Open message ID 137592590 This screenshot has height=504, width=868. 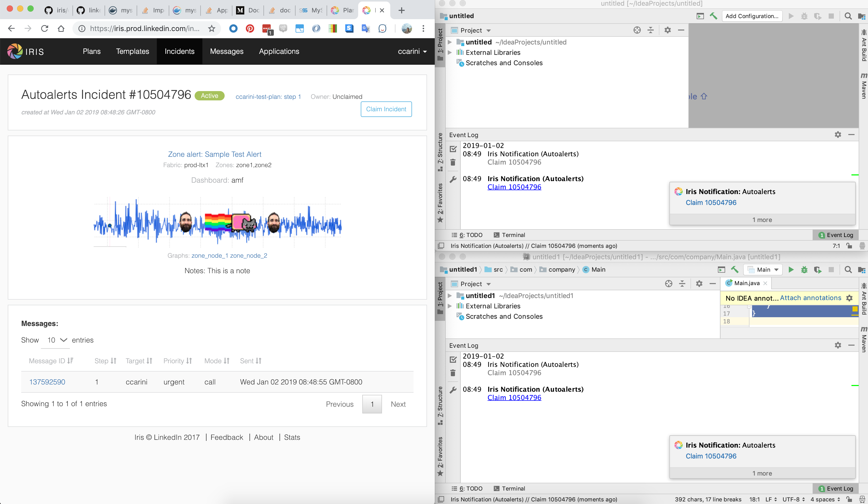[47, 382]
